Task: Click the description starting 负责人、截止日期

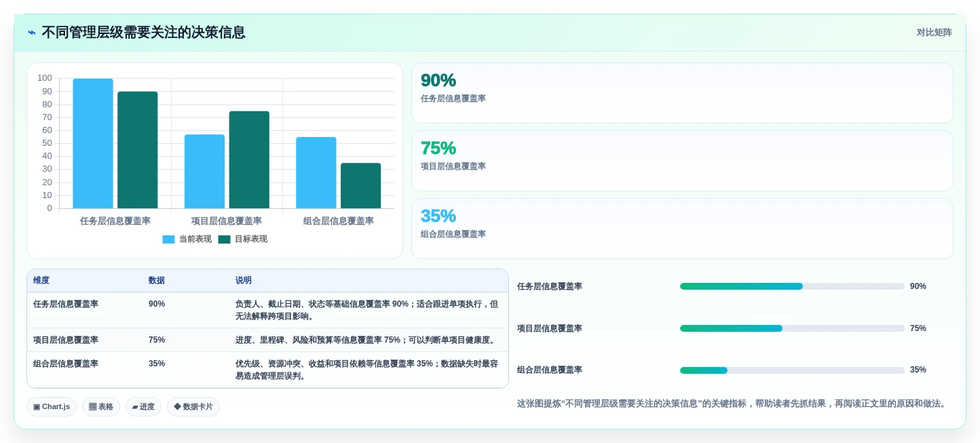Action: (x=367, y=310)
